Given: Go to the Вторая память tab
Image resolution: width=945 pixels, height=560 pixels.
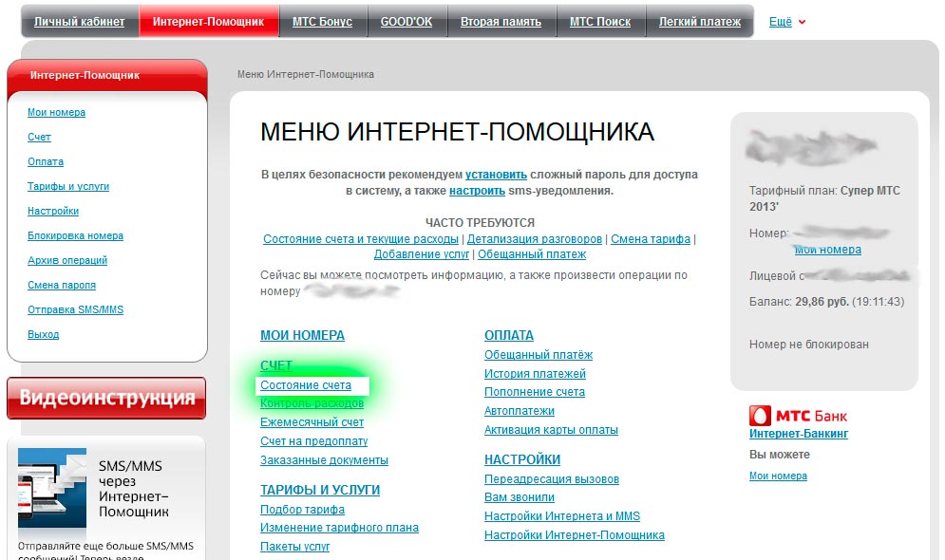Looking at the screenshot, I should (x=501, y=22).
